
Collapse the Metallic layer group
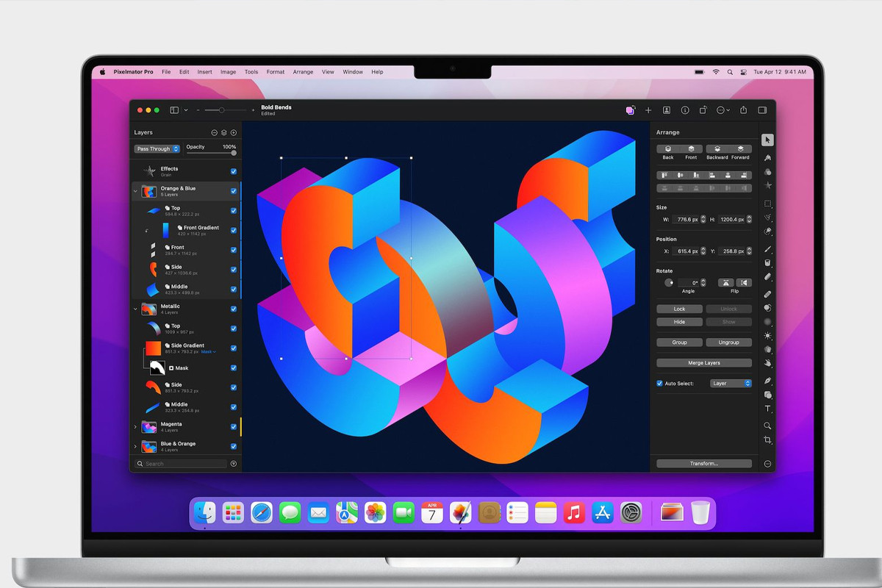point(135,309)
